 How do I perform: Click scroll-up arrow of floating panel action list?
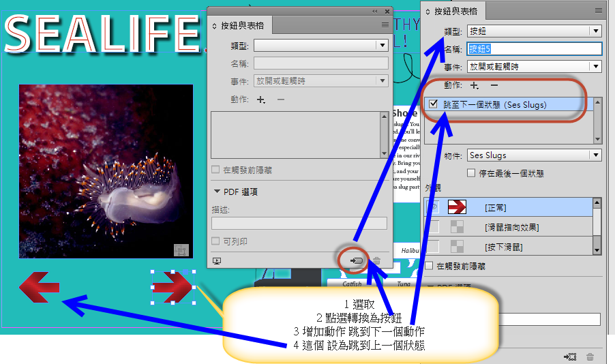tap(385, 115)
